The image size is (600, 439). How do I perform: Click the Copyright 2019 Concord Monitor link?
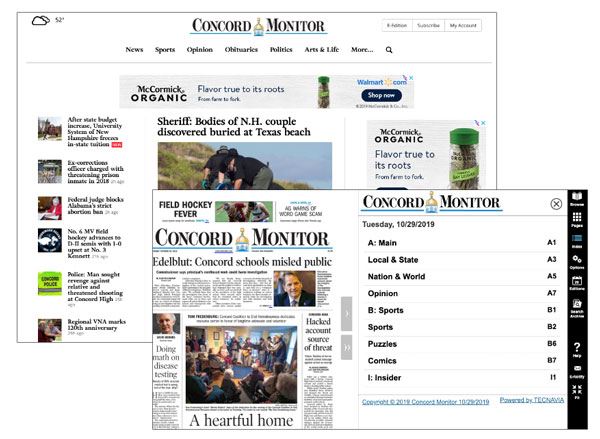tap(426, 402)
